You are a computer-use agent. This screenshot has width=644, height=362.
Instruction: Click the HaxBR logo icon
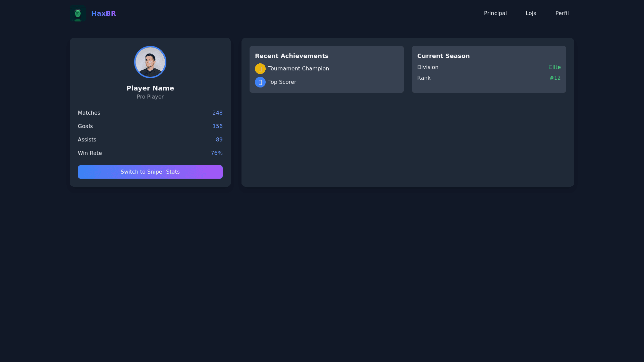77,13
